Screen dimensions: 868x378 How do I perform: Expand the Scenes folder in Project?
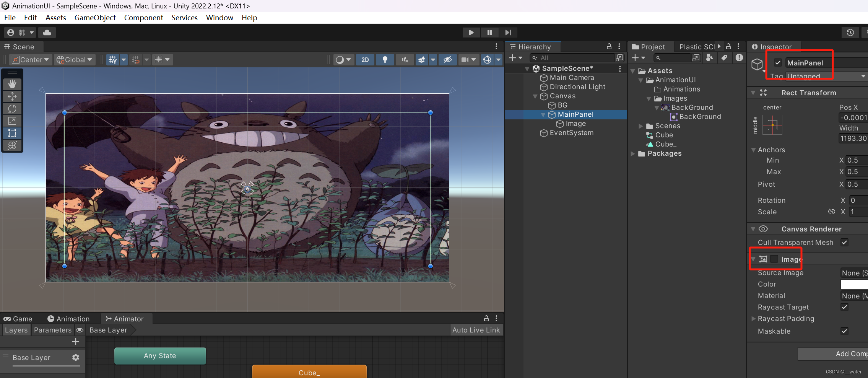(x=641, y=126)
